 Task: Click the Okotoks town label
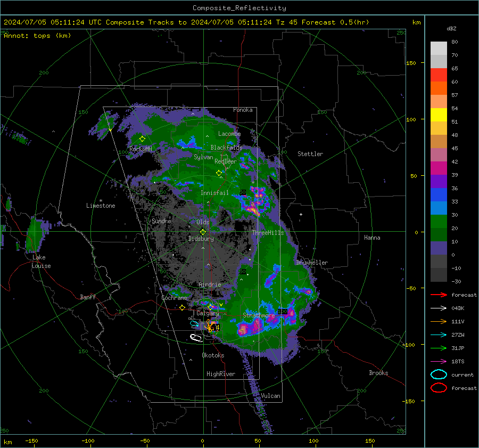(213, 355)
